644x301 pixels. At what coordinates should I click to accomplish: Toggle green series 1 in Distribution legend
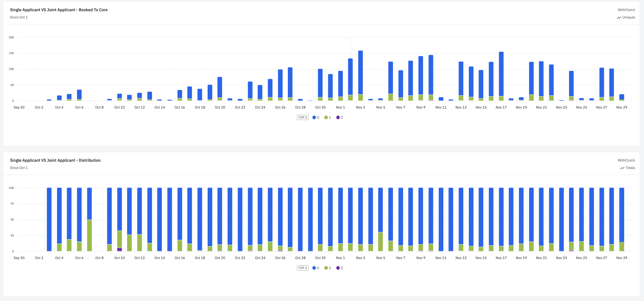tap(327, 268)
